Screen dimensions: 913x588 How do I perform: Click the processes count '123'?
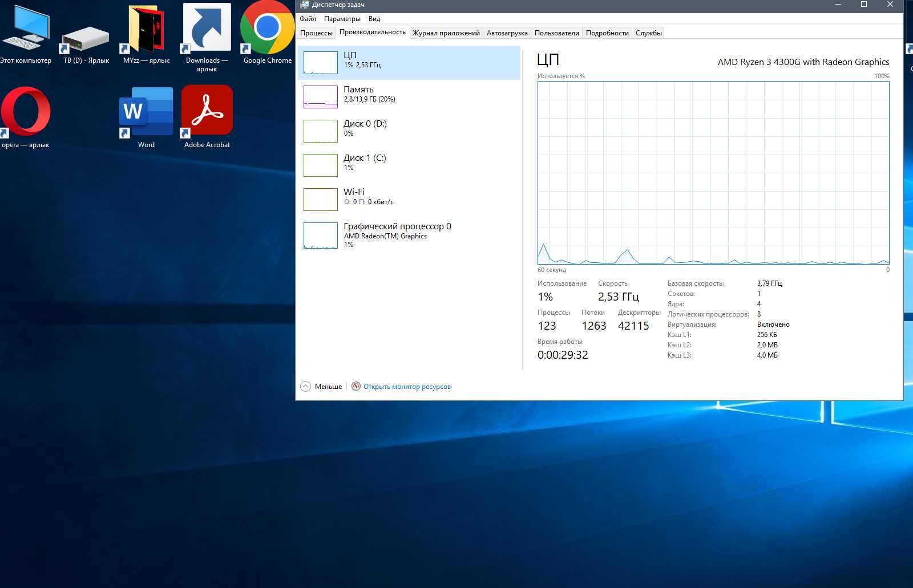pyautogui.click(x=547, y=326)
